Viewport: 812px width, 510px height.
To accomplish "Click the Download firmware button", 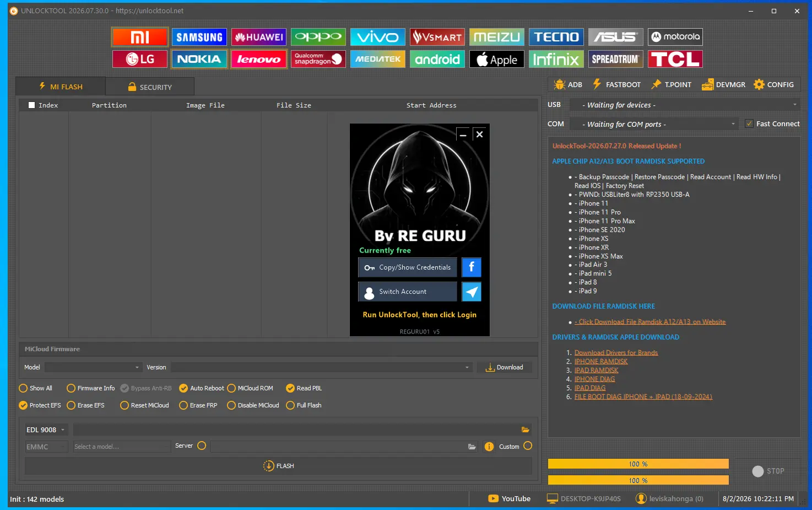I will point(504,367).
